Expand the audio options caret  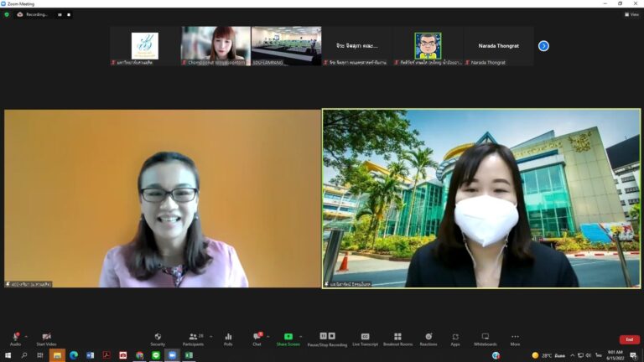point(26,336)
